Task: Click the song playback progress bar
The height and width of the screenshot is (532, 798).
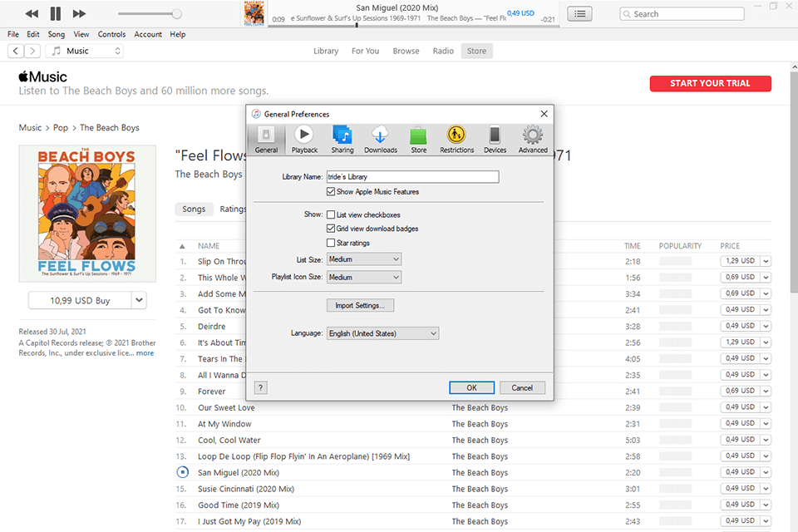Action: pyautogui.click(x=414, y=26)
